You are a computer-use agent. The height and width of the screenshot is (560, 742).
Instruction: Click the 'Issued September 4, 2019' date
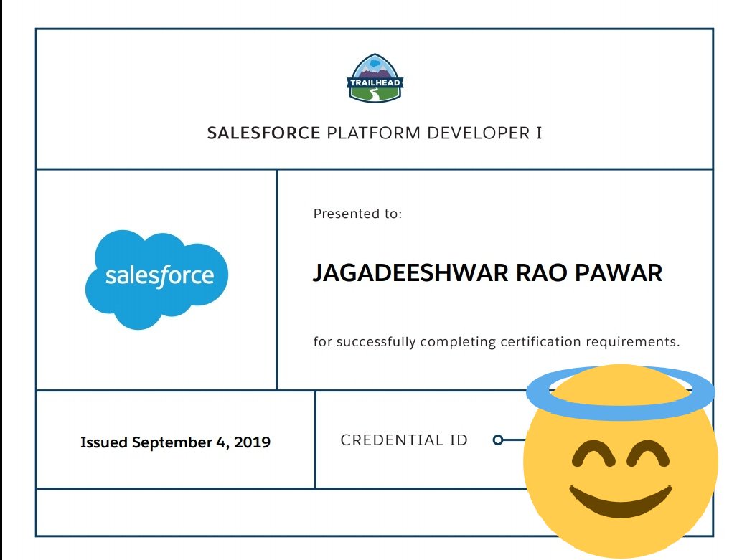pos(176,442)
